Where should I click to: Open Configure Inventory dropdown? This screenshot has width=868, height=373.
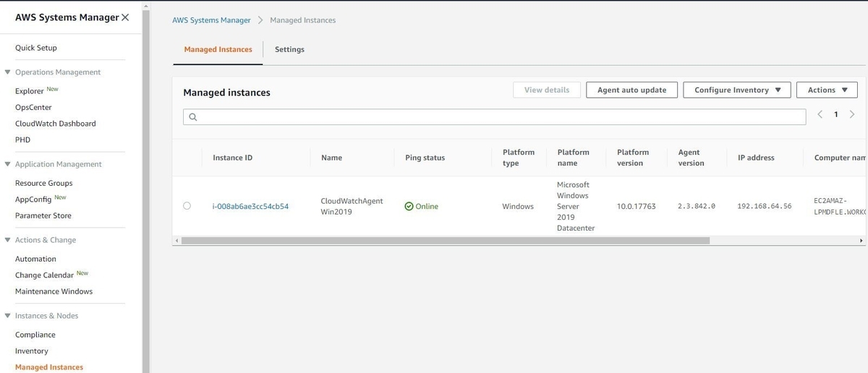(x=737, y=90)
